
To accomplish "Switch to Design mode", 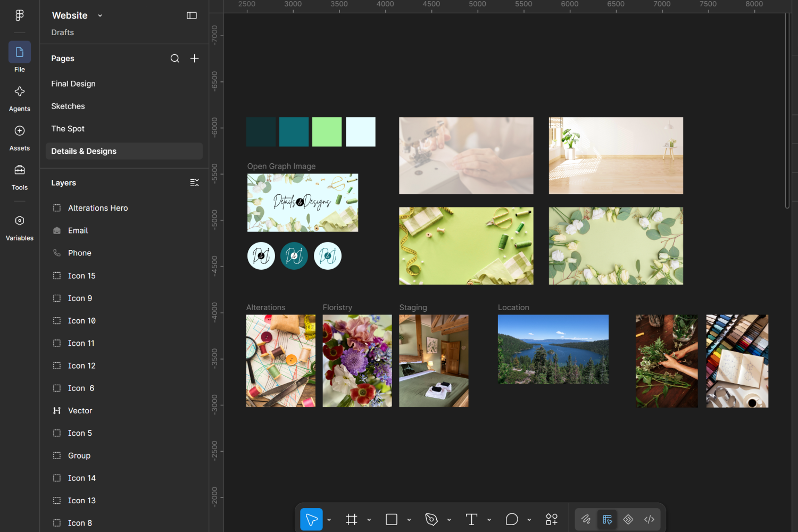I will coord(607,519).
